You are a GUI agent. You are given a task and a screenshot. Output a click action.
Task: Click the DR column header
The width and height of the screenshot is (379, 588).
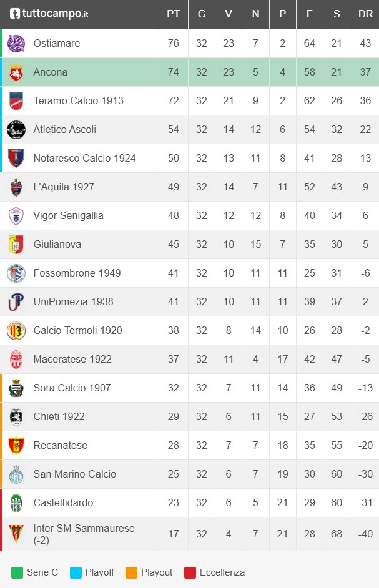366,14
